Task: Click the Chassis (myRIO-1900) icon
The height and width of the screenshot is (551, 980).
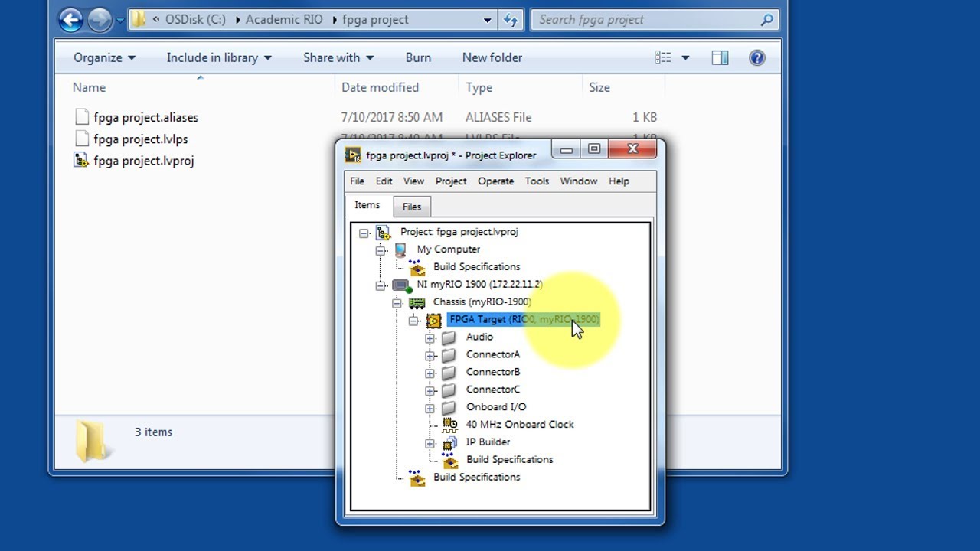Action: pos(417,302)
